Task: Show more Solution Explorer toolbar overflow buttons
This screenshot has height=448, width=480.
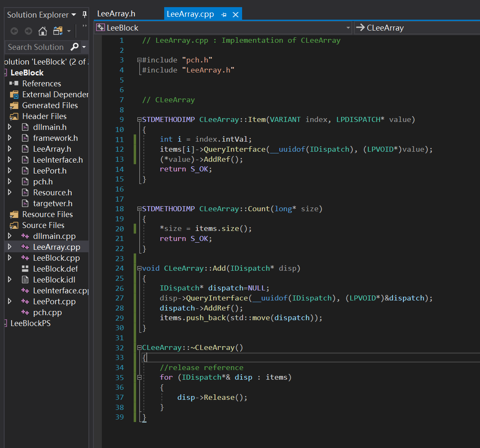Action: (x=85, y=26)
